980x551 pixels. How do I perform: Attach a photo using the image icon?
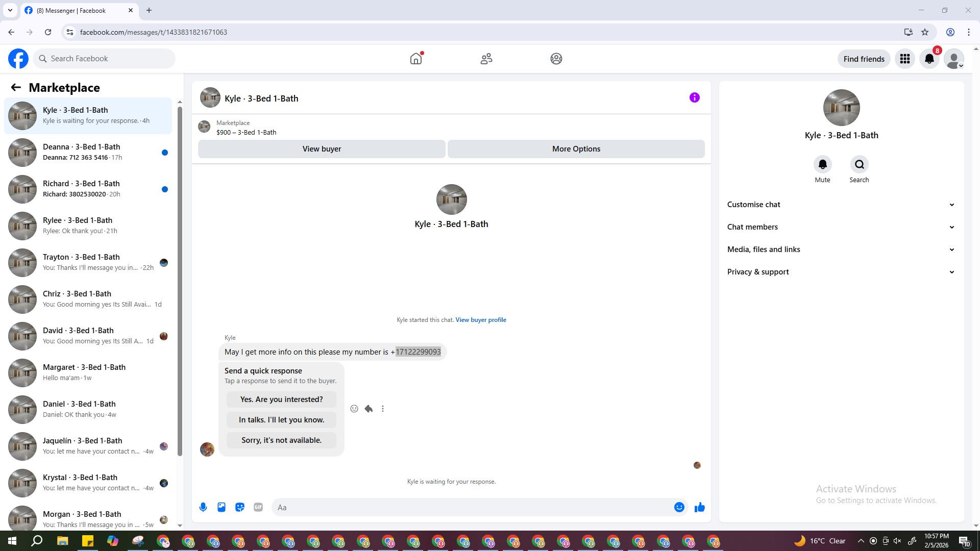coord(222,507)
